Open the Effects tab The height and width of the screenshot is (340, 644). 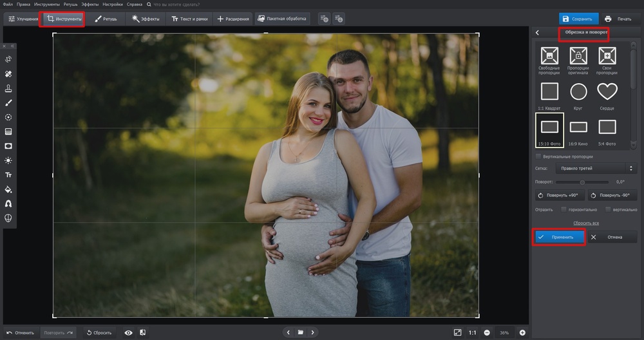tap(146, 19)
